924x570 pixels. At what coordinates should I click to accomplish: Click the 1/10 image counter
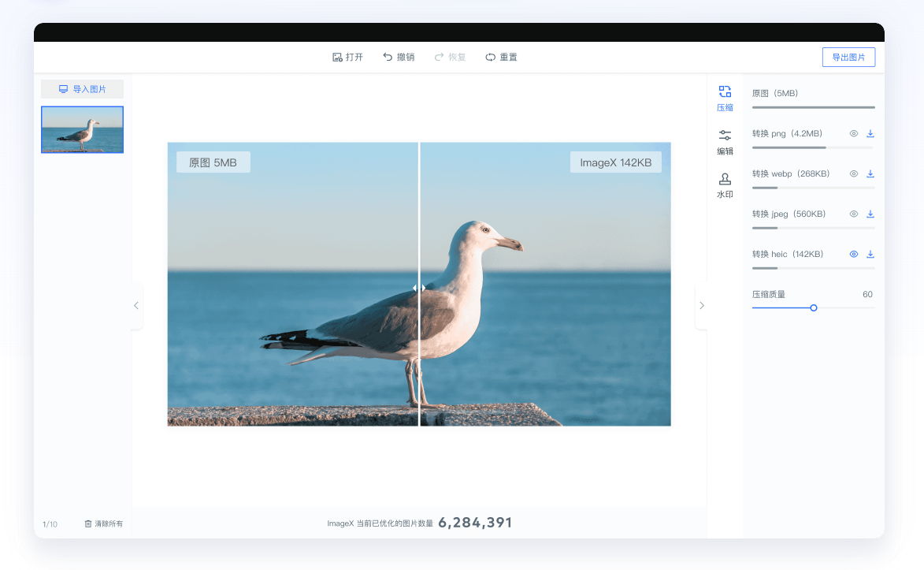tap(50, 524)
